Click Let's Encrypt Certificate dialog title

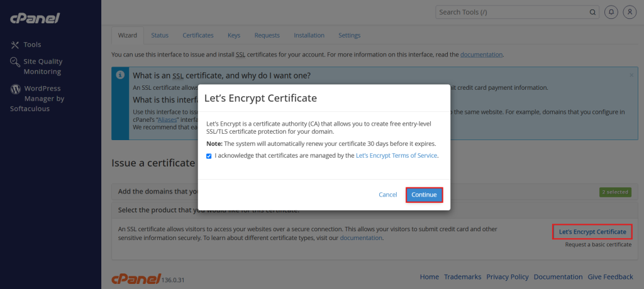pos(260,98)
